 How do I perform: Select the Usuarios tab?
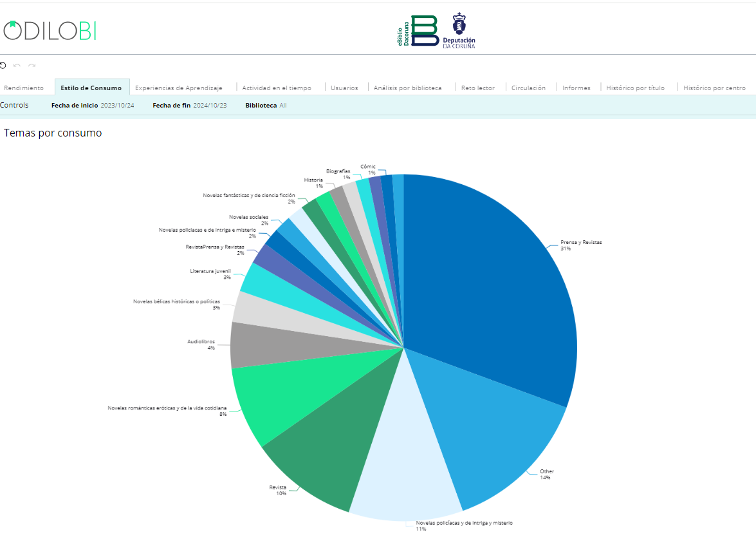coord(344,88)
